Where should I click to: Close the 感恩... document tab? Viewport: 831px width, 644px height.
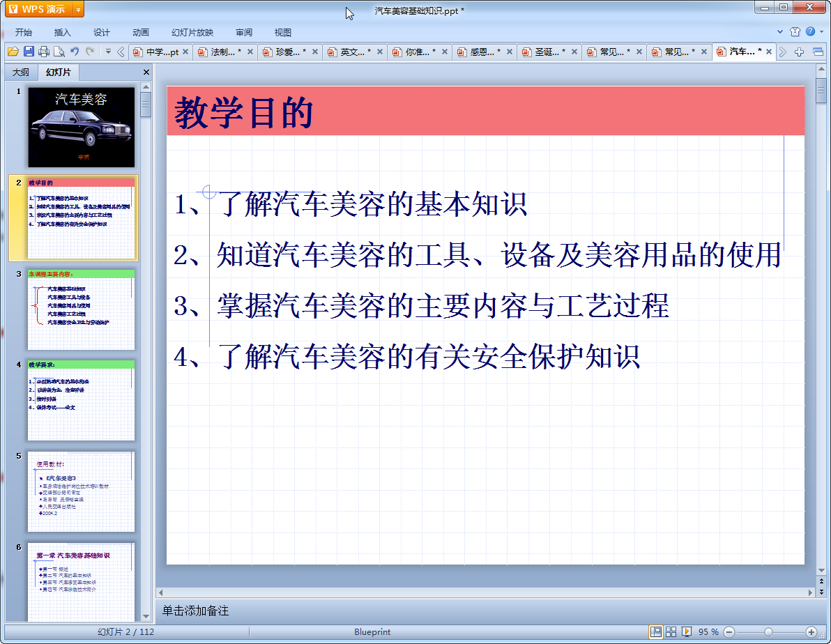pos(510,52)
